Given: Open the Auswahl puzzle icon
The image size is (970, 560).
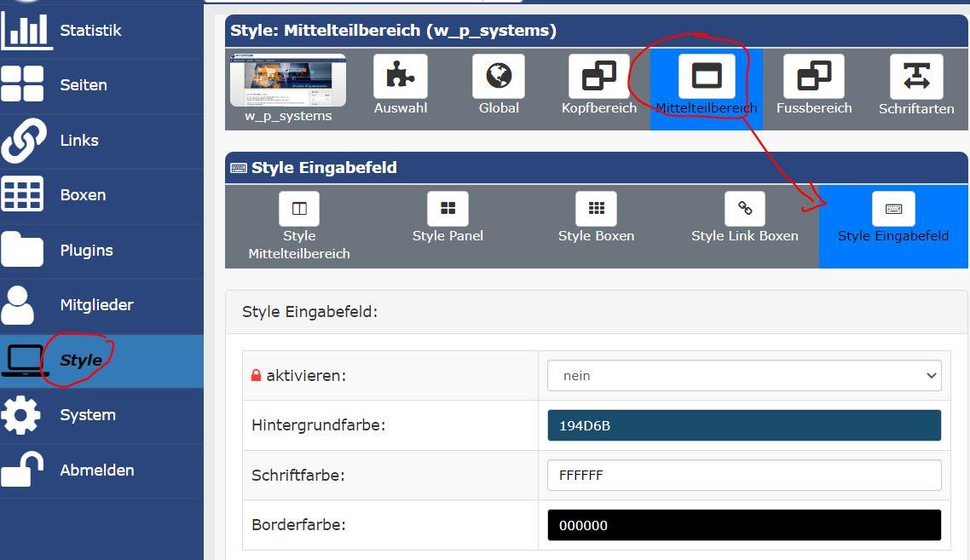Looking at the screenshot, I should point(400,77).
